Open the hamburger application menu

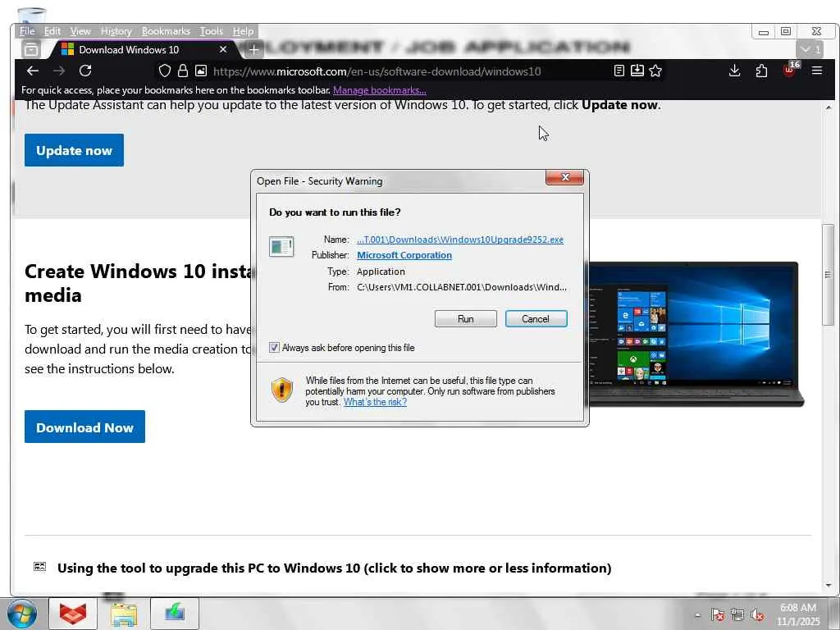[817, 71]
